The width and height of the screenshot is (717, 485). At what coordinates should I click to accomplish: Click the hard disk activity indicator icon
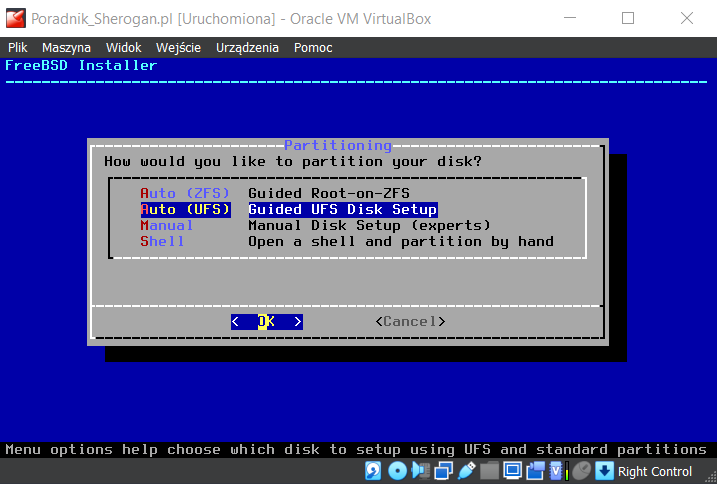point(373,472)
